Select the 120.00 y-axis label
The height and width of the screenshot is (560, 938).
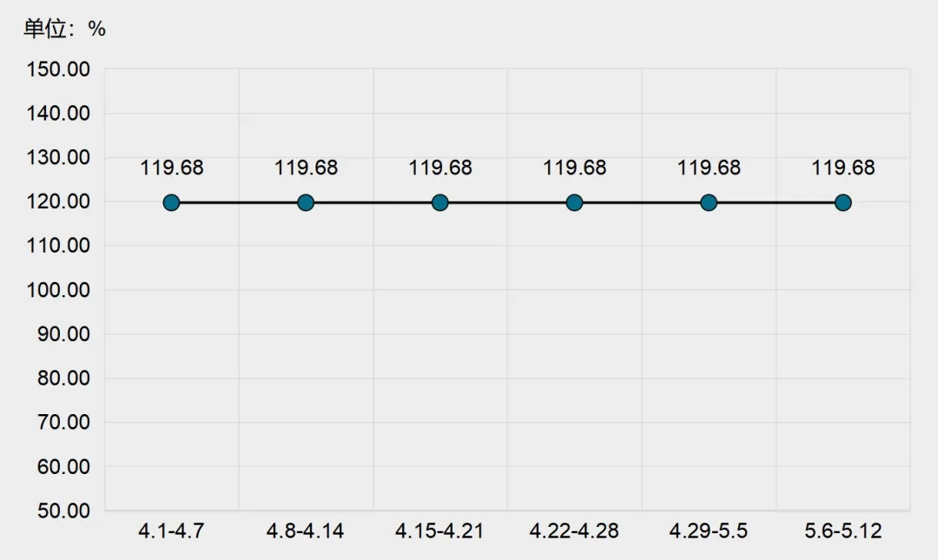tap(63, 201)
